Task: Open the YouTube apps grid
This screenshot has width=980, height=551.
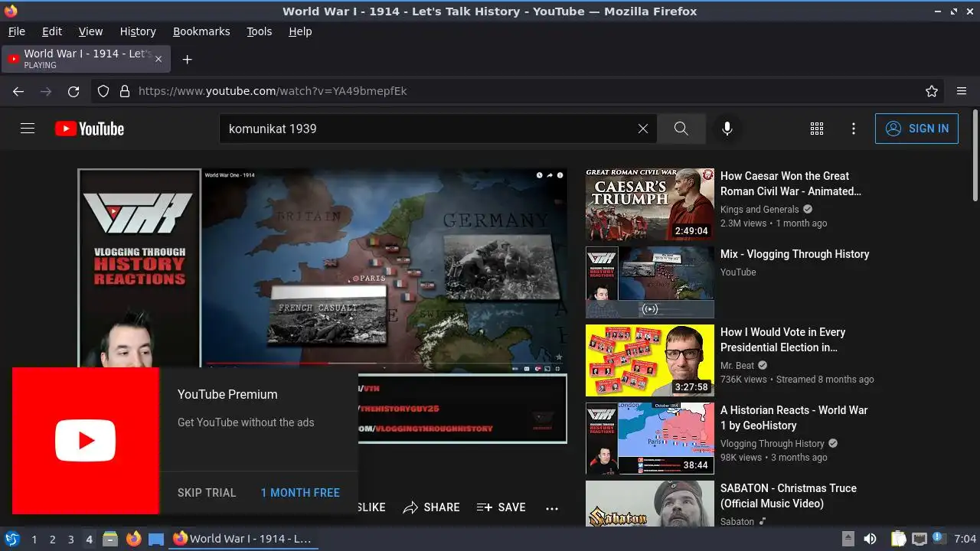Action: [x=817, y=129]
